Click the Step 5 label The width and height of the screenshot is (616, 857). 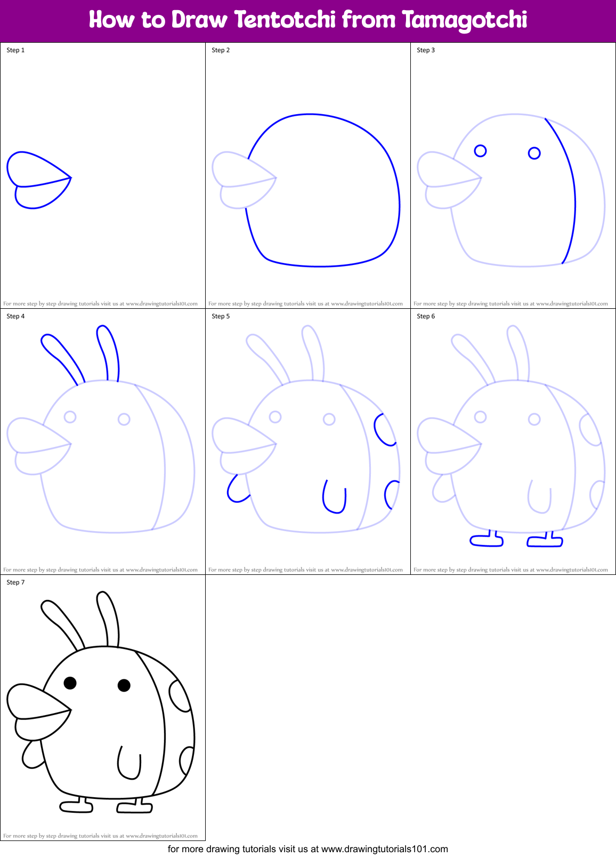click(221, 316)
